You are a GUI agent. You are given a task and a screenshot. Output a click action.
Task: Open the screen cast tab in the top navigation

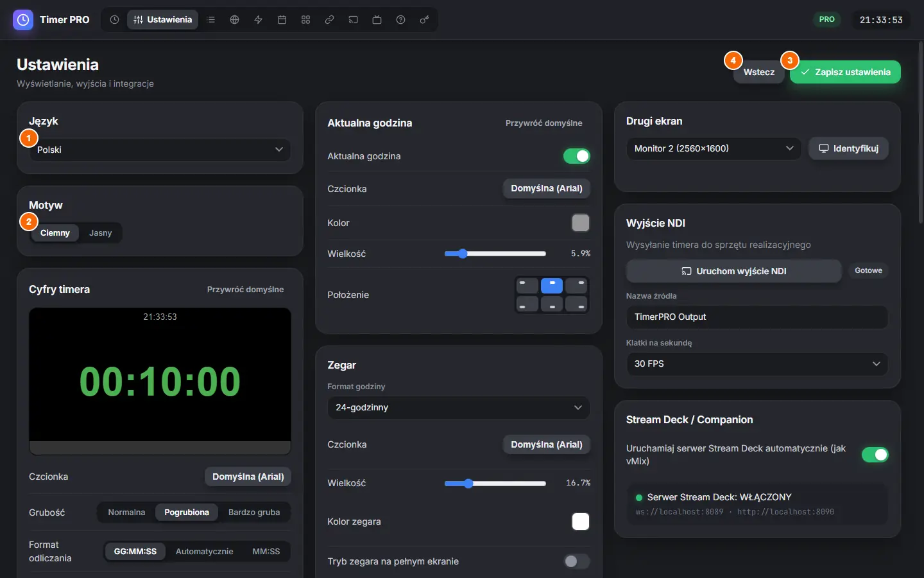click(x=353, y=20)
